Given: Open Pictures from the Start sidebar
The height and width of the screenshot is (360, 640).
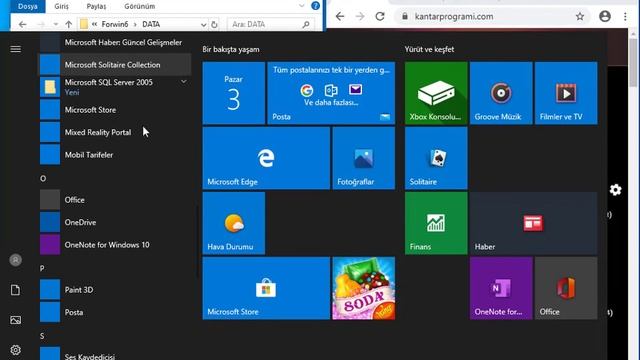Looking at the screenshot, I should tap(16, 320).
